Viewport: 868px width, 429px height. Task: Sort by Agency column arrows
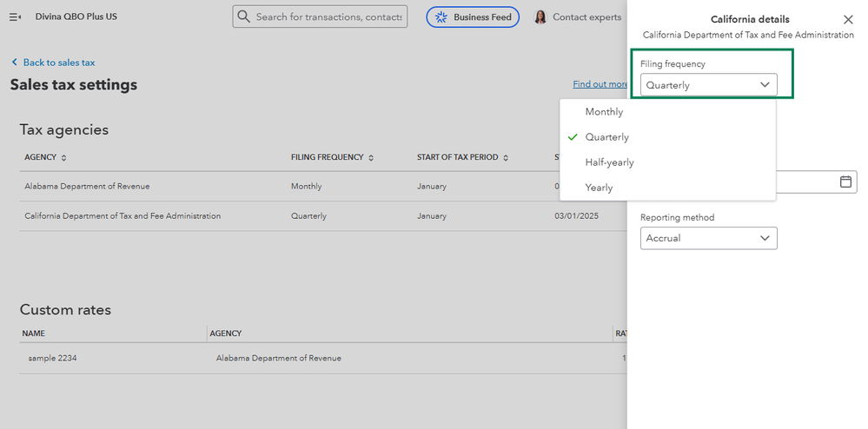[x=64, y=157]
